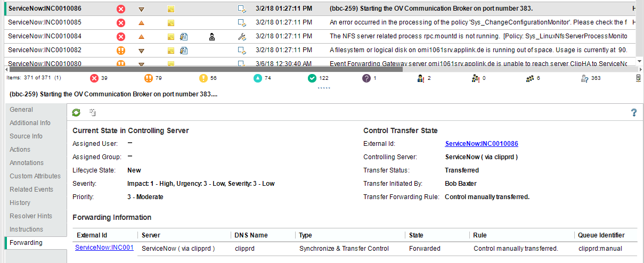Click priority triangle on INC0010086 row
The image size is (644, 263).
click(141, 9)
